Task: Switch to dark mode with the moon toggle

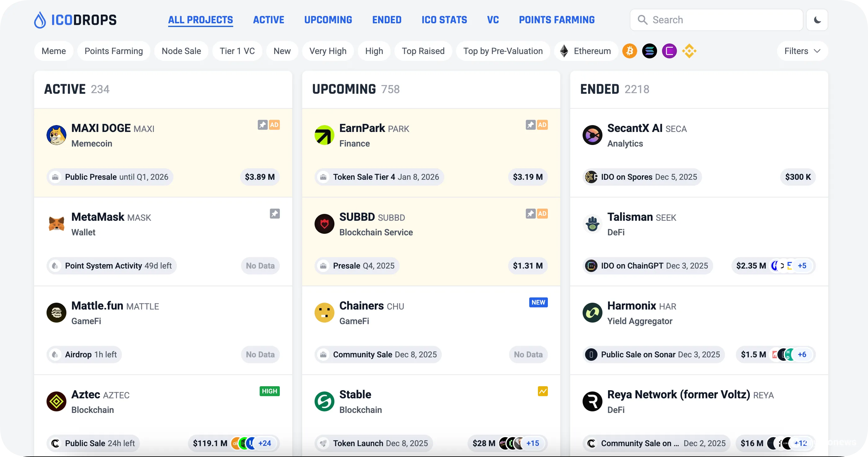Action: [817, 20]
